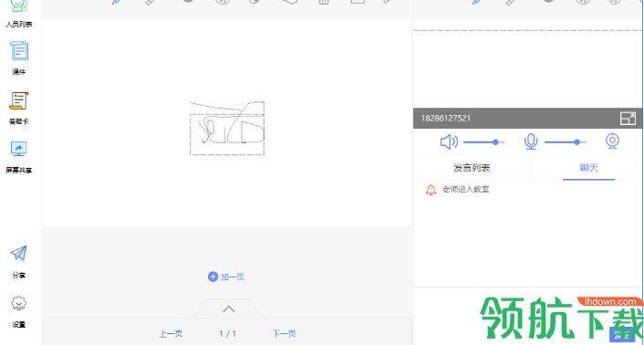
Task: Select the blue pen tool in main whiteboard toolbar
Action: [117, 2]
